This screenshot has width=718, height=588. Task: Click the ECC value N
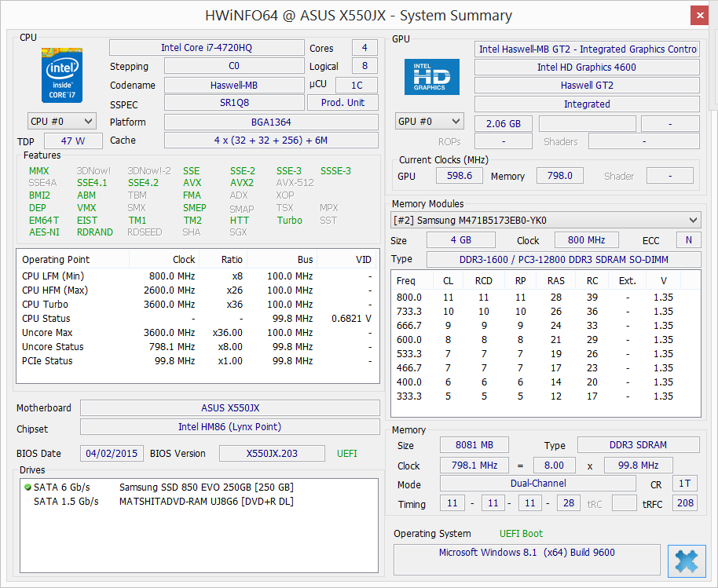[689, 239]
